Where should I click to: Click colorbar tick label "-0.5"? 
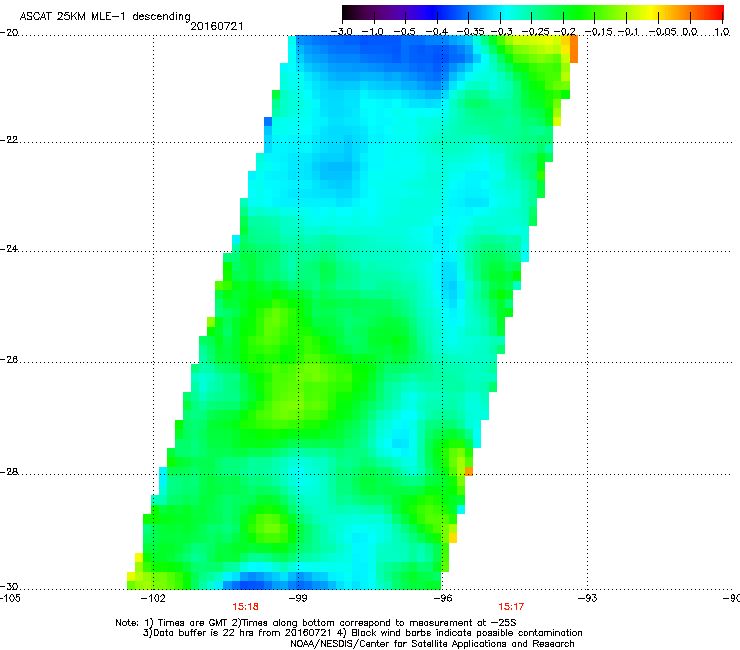[404, 32]
